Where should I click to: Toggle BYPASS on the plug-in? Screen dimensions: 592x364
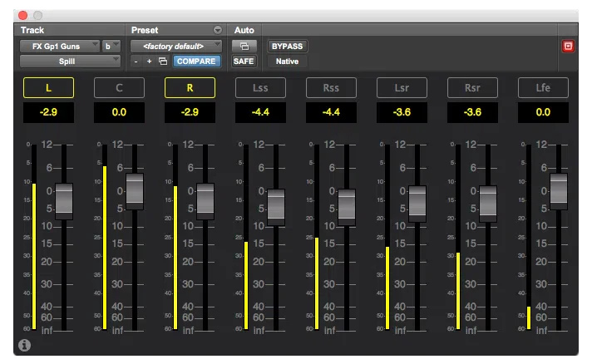(x=287, y=47)
